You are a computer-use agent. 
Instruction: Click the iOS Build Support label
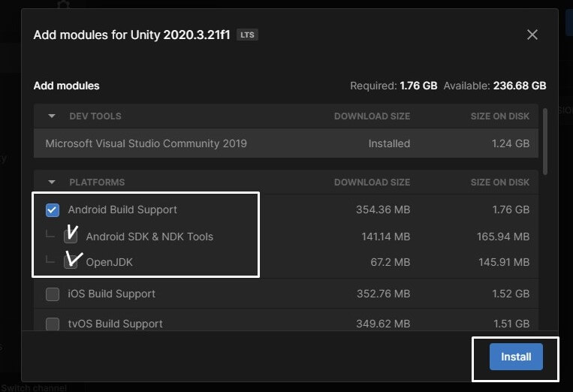coord(111,294)
